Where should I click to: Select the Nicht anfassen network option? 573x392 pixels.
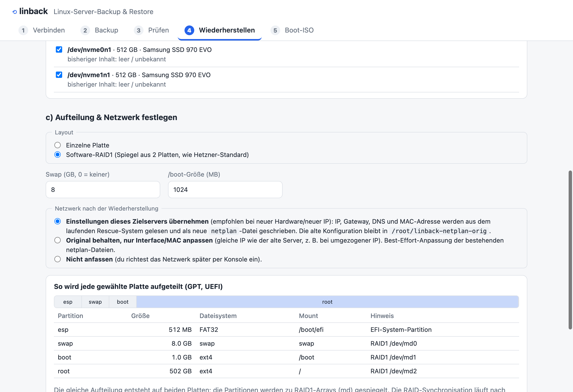tap(58, 259)
